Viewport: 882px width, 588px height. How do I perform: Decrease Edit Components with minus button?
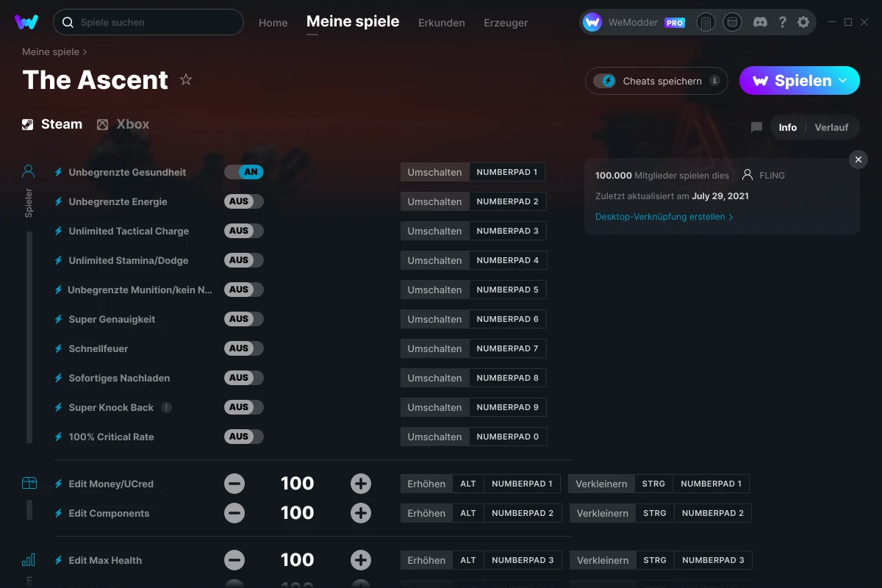[x=234, y=513]
